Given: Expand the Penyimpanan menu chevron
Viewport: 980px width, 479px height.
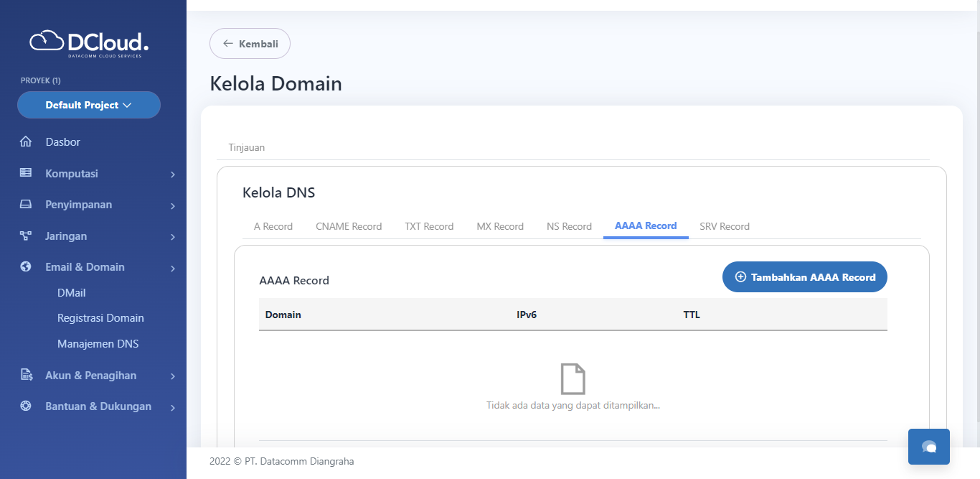Looking at the screenshot, I should click(x=173, y=206).
